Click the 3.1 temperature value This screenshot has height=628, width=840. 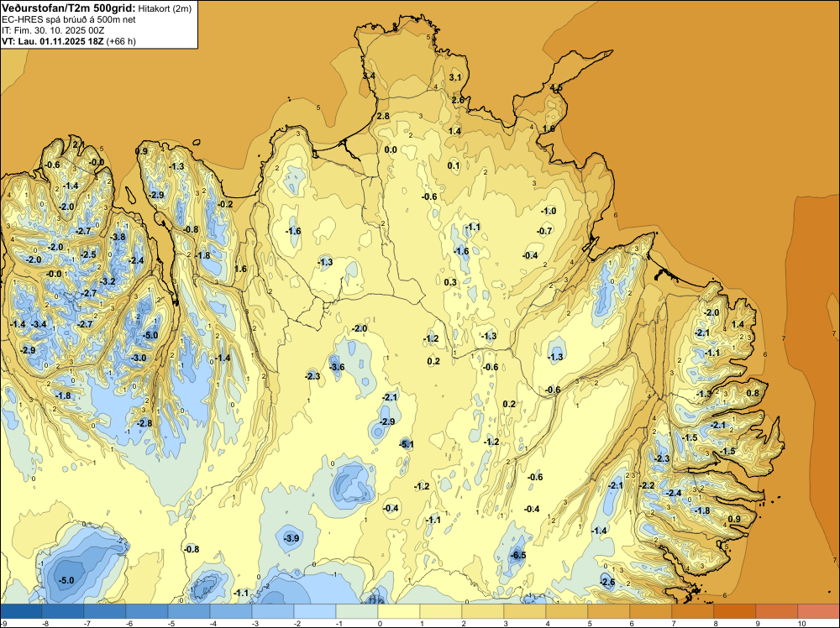click(454, 77)
